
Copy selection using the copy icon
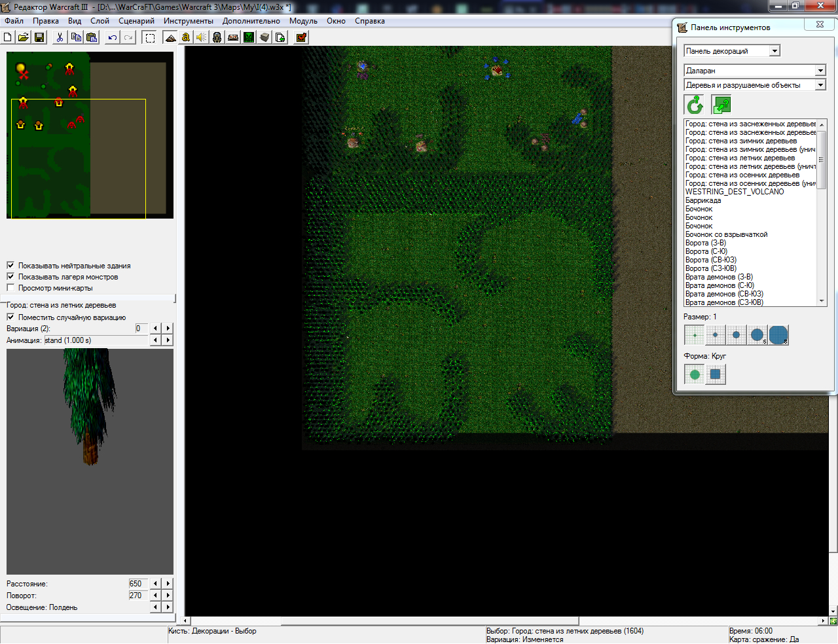point(76,37)
